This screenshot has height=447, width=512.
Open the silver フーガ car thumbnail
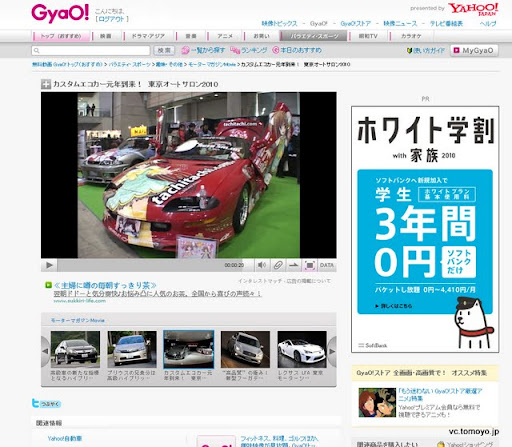coord(245,349)
